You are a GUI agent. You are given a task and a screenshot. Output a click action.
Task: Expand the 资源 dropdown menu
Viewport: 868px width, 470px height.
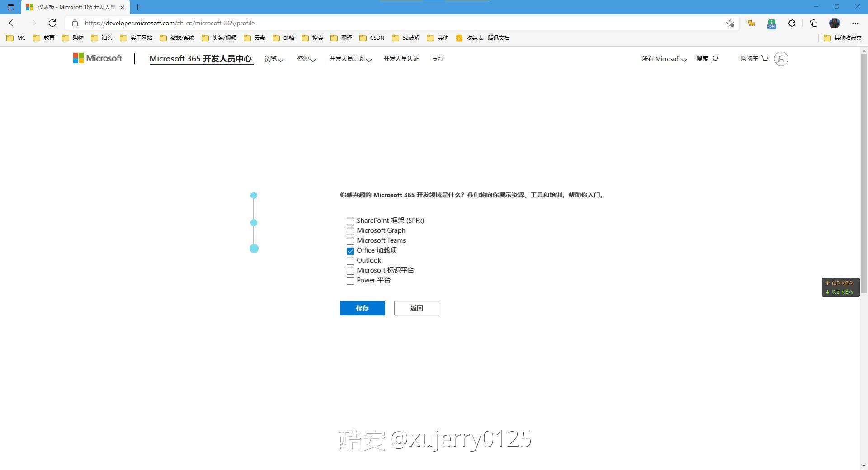coord(306,59)
